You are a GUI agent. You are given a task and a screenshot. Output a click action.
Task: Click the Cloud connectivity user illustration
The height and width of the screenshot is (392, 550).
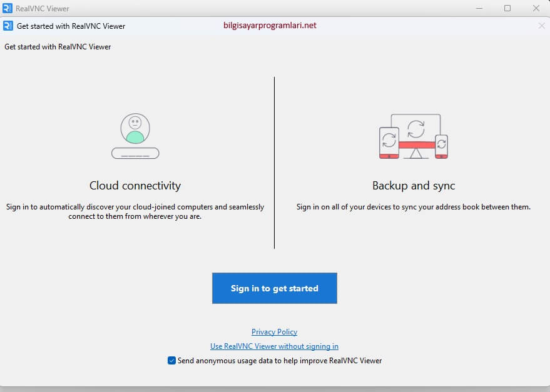pos(135,136)
